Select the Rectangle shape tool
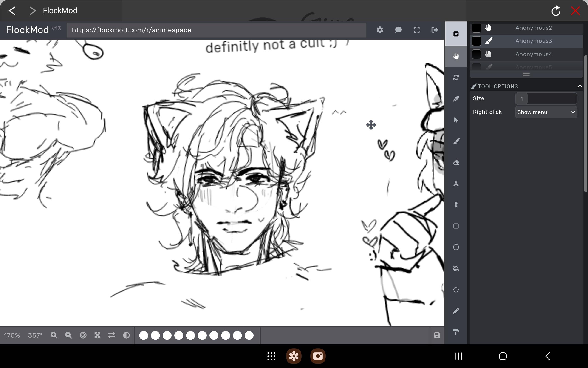 tap(456, 226)
